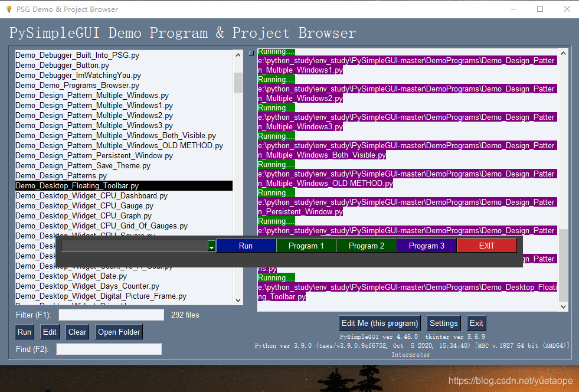Clear the output with Clear button
579x392 pixels.
tap(77, 332)
